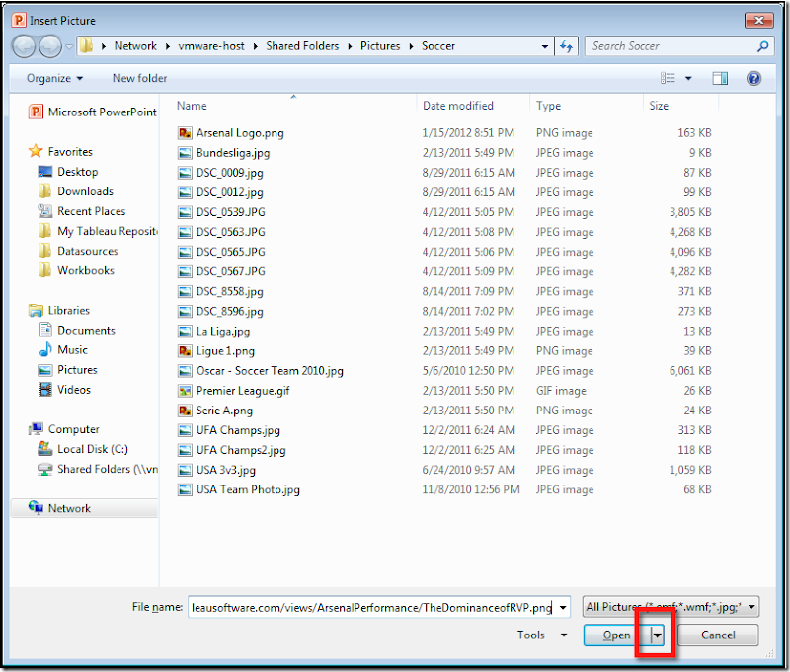
Task: Click the Documents library icon
Action: [45, 330]
